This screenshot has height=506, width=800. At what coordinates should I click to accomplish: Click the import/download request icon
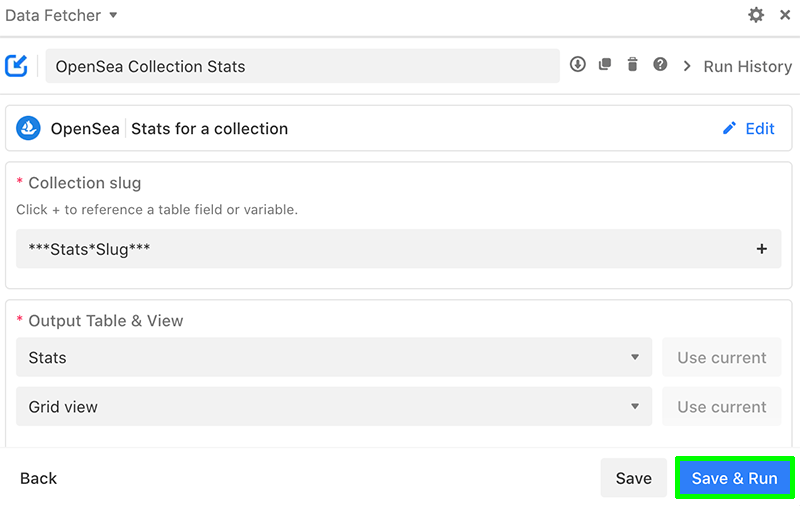click(578, 64)
